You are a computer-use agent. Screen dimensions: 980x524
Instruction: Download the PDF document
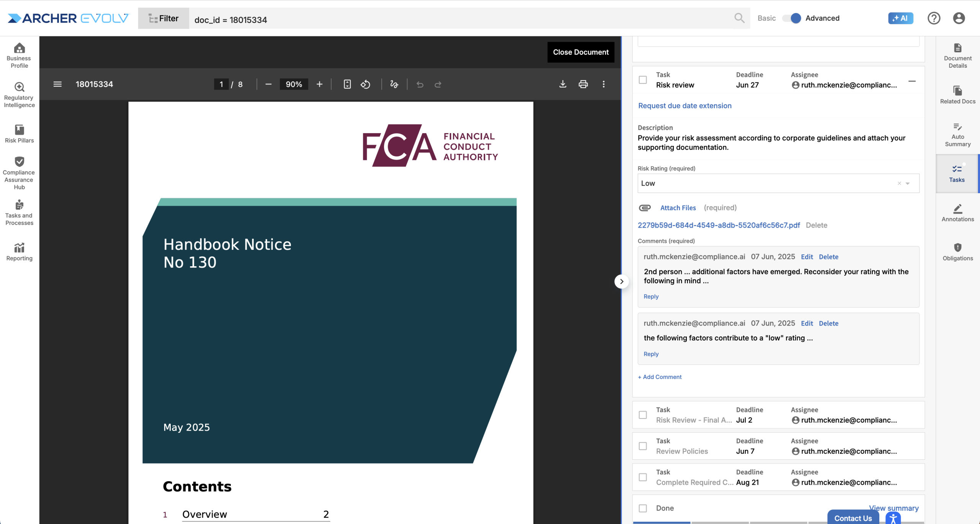(562, 84)
